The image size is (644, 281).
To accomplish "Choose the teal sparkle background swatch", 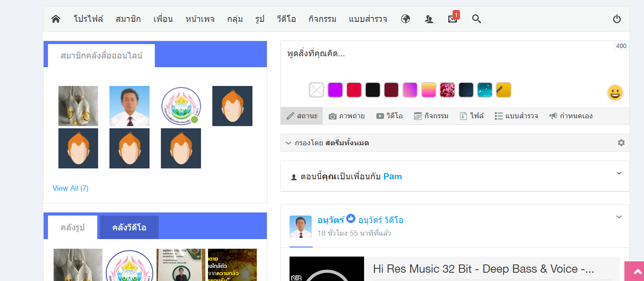I will 485,90.
